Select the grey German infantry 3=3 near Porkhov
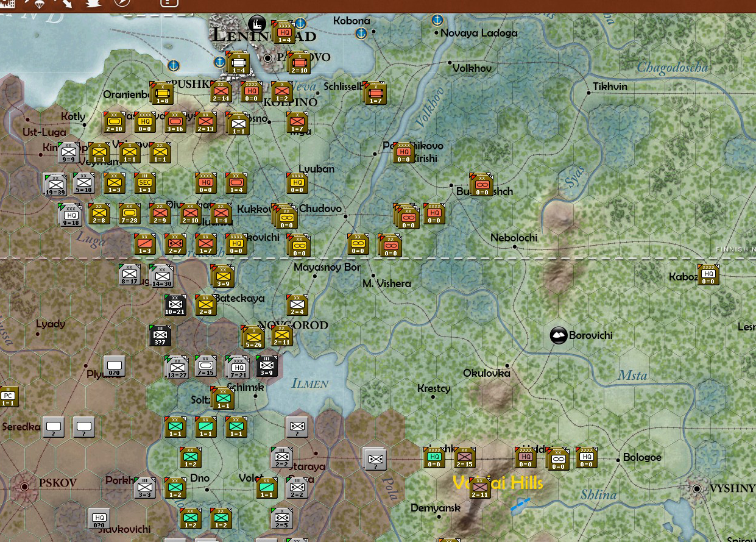756x542 pixels. (144, 488)
